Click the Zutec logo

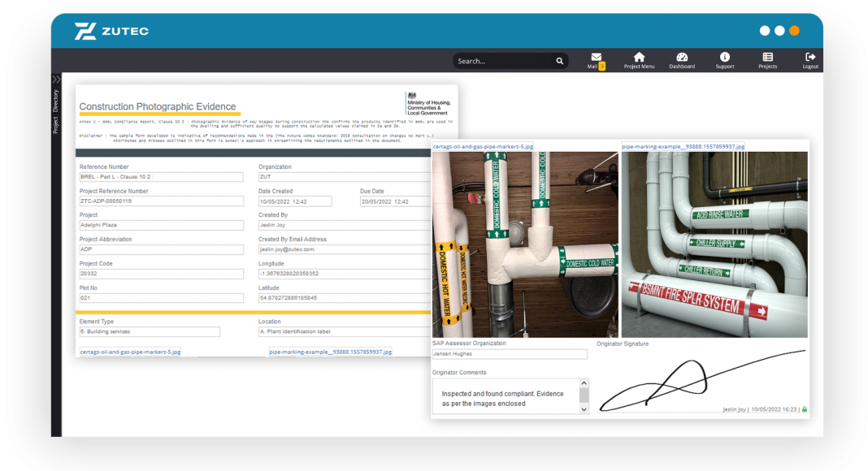[x=111, y=32]
